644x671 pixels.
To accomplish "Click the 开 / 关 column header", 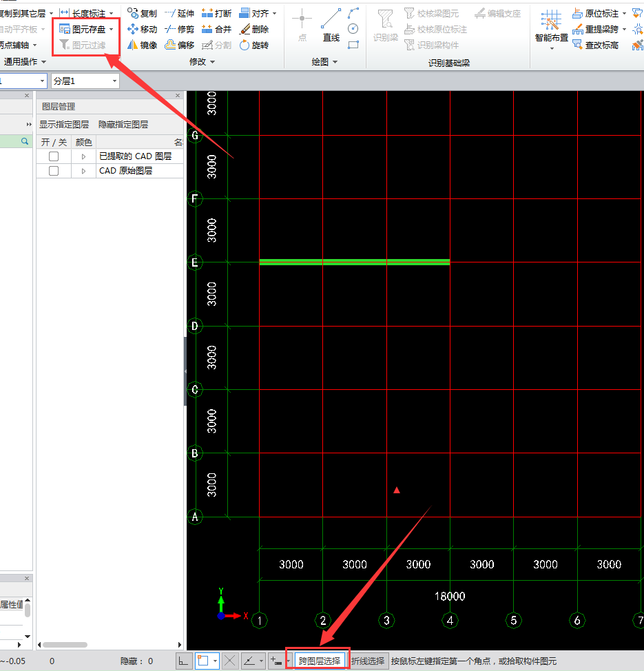I will [x=54, y=142].
